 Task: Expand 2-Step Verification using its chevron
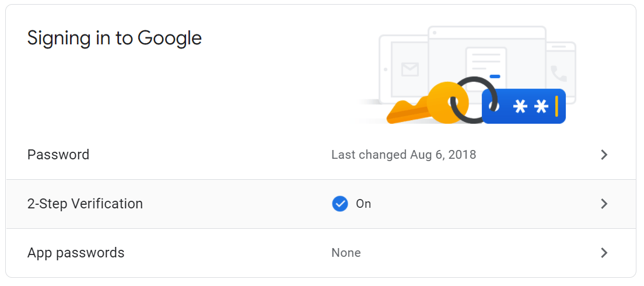click(x=604, y=204)
